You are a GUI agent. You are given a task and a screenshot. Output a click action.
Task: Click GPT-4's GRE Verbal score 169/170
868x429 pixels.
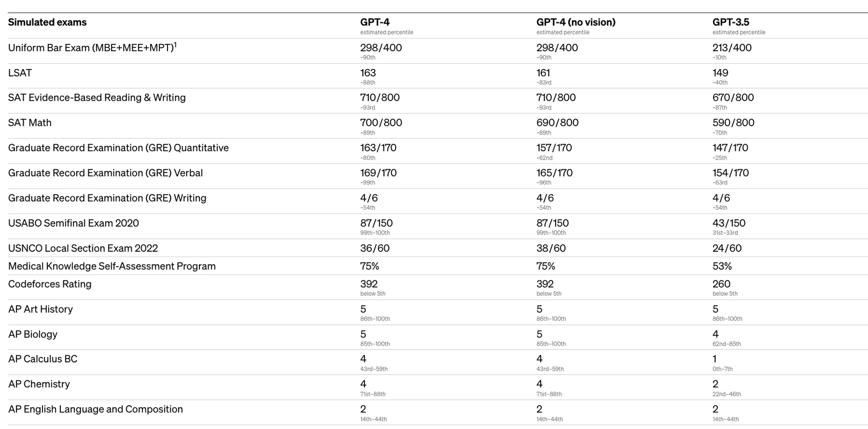[378, 173]
